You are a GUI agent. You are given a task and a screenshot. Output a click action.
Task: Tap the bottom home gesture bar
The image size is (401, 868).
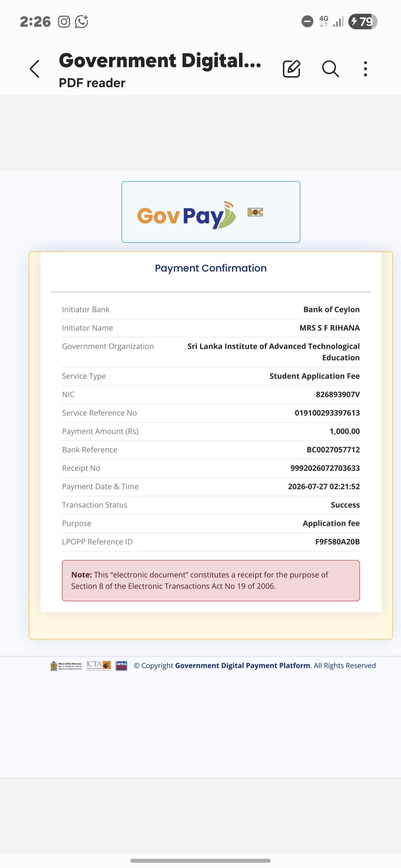(200, 861)
